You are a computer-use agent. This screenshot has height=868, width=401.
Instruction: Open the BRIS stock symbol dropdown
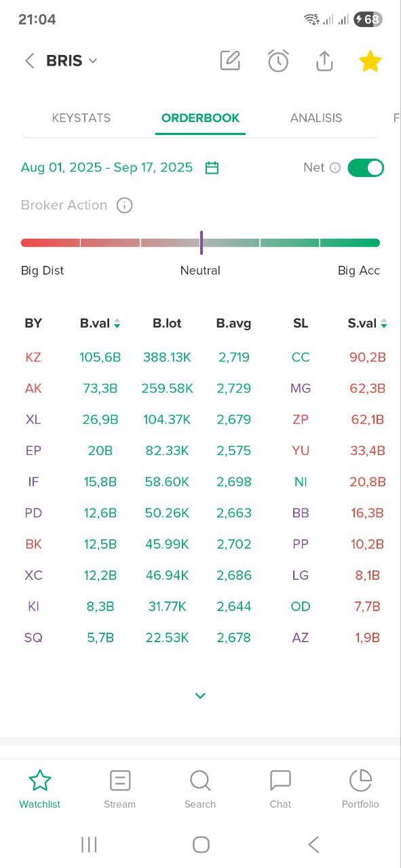tap(72, 61)
